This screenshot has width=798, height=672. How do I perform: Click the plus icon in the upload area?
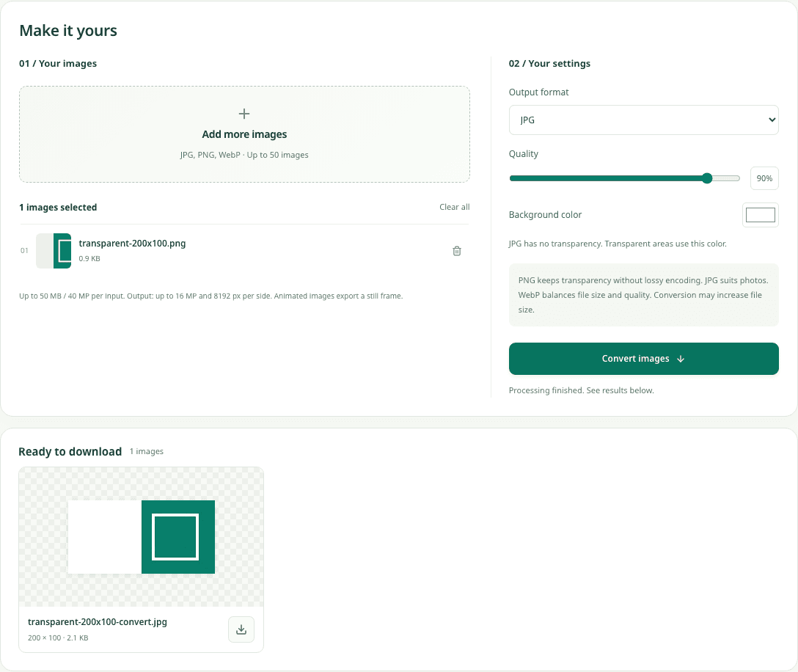(244, 114)
